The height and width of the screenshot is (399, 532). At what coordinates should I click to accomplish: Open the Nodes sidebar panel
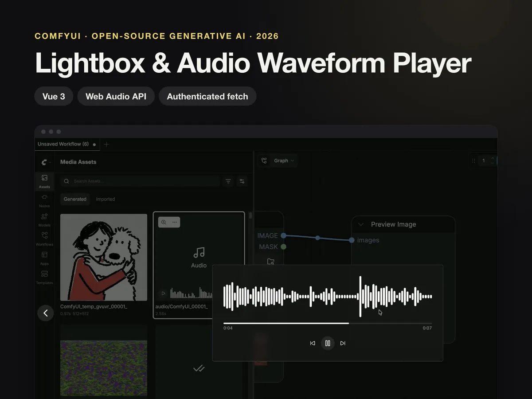(x=44, y=200)
